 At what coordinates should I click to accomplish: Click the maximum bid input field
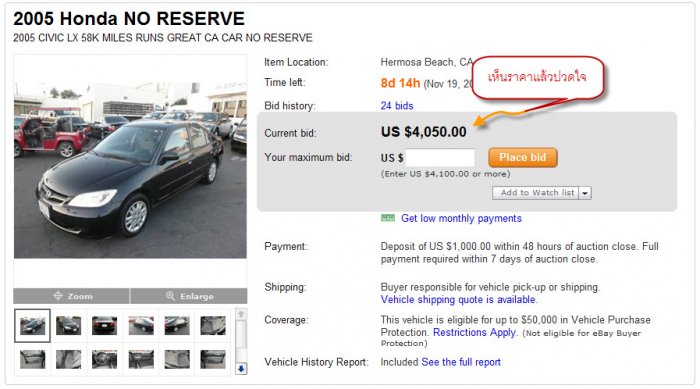(x=440, y=158)
